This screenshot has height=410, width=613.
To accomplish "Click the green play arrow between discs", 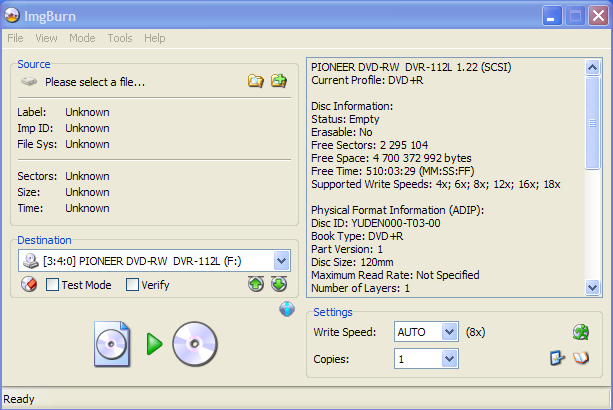I will (x=154, y=344).
